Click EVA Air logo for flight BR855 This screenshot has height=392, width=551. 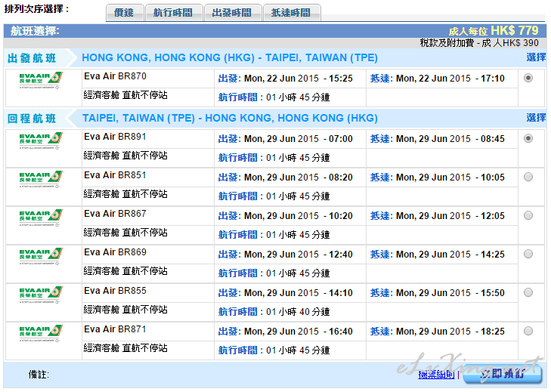pos(41,295)
